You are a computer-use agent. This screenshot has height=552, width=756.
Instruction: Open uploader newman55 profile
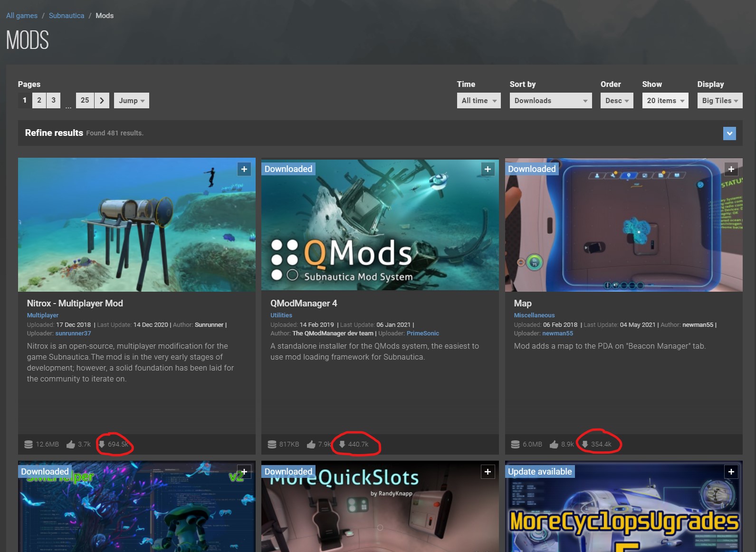(558, 333)
